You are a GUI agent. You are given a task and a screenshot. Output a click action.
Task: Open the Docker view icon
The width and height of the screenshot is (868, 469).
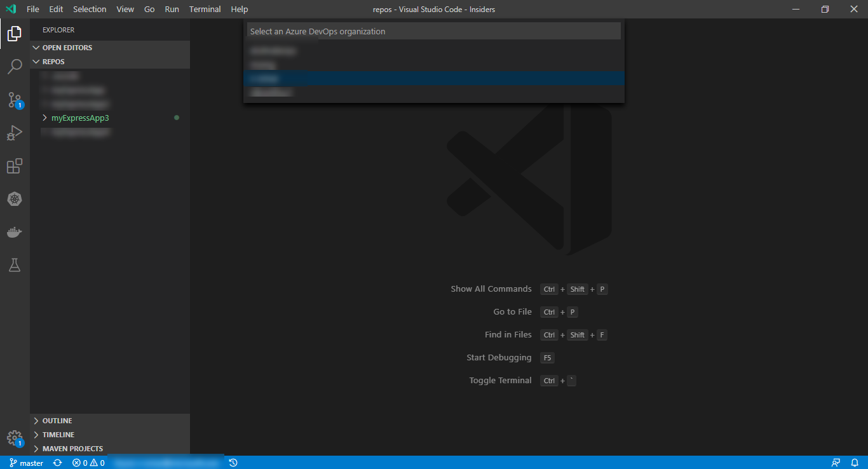[x=15, y=232]
